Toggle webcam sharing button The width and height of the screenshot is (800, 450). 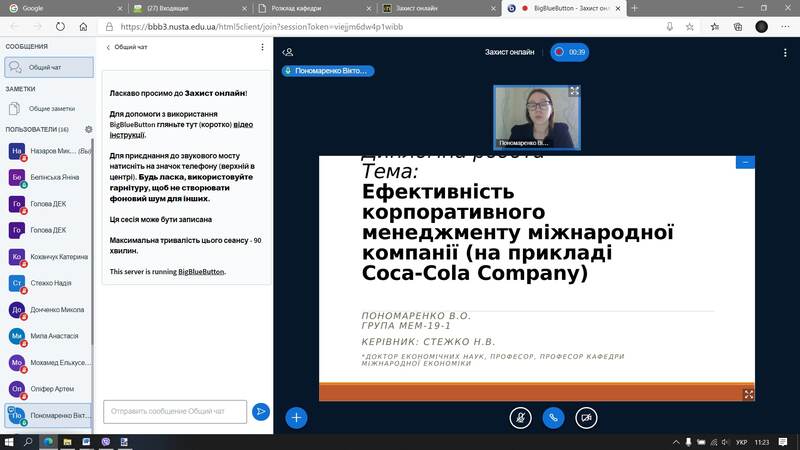pyautogui.click(x=586, y=418)
